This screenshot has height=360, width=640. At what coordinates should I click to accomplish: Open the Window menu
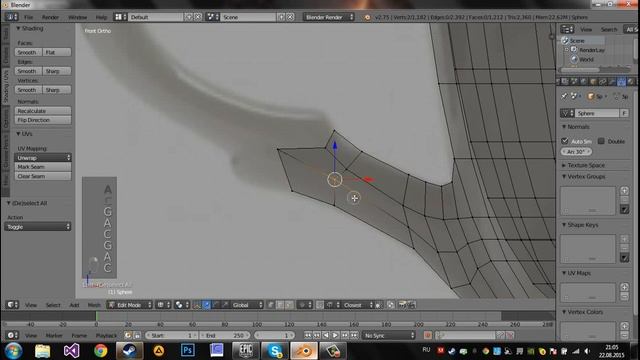(78, 17)
